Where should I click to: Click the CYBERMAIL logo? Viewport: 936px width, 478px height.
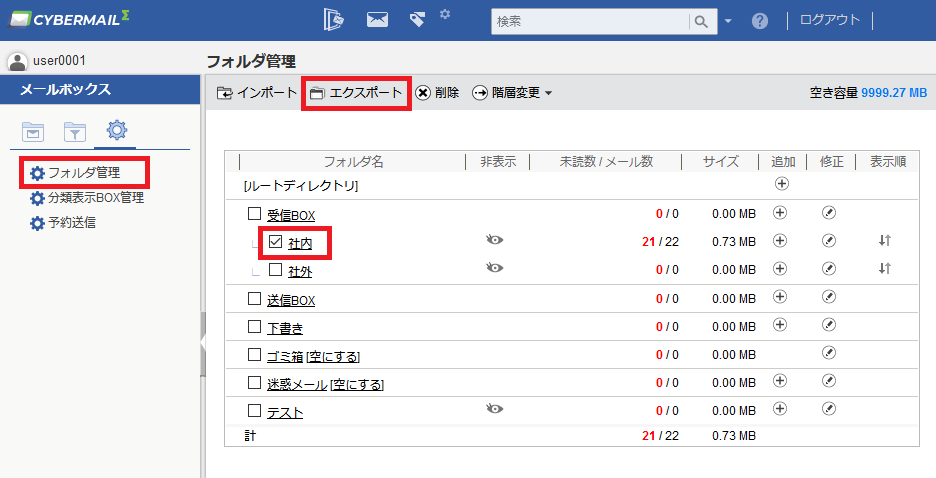67,19
